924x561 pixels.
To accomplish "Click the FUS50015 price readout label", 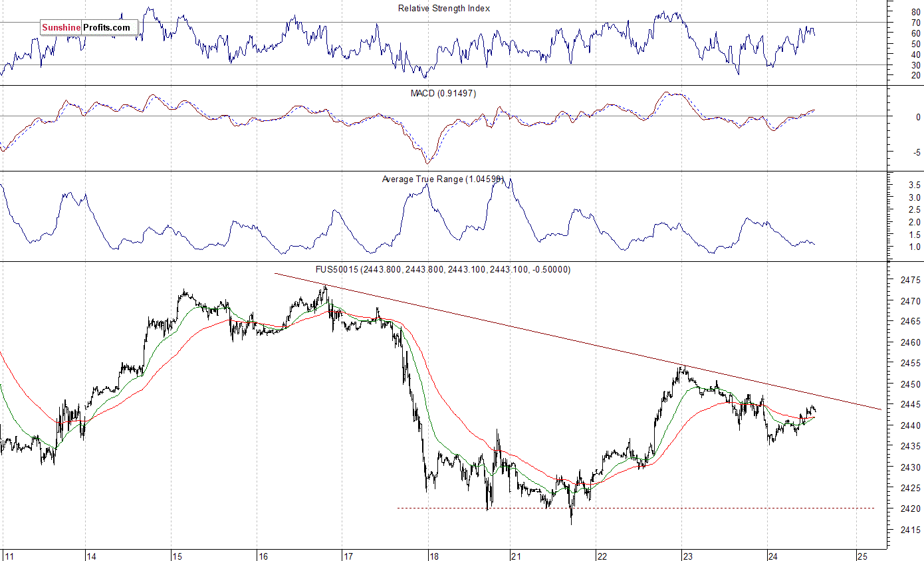I will pyautogui.click(x=443, y=269).
